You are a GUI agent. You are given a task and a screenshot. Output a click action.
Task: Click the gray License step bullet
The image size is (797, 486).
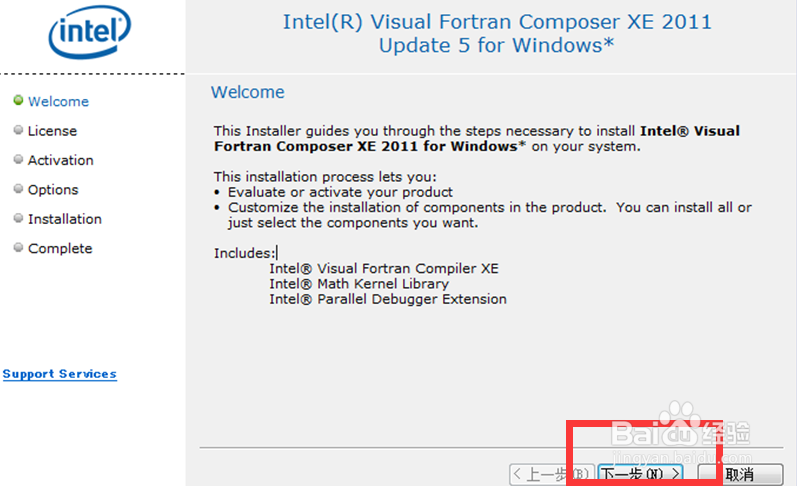point(18,130)
